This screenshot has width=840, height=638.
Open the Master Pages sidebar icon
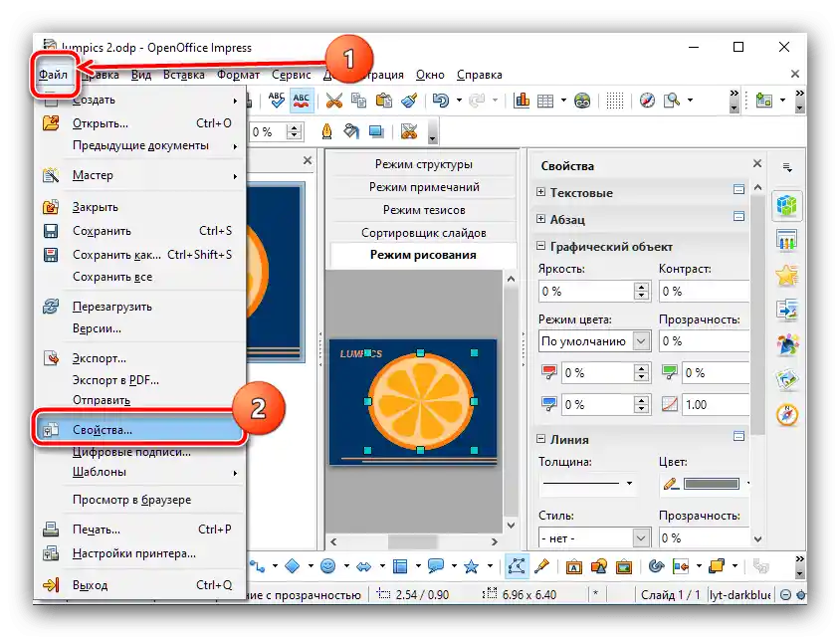(787, 240)
